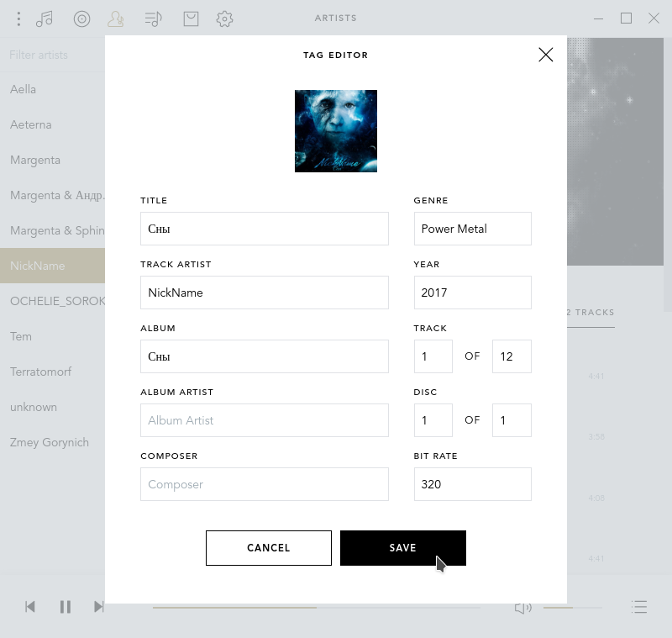The image size is (672, 638).
Task: Open the play queue list icon
Action: (639, 607)
